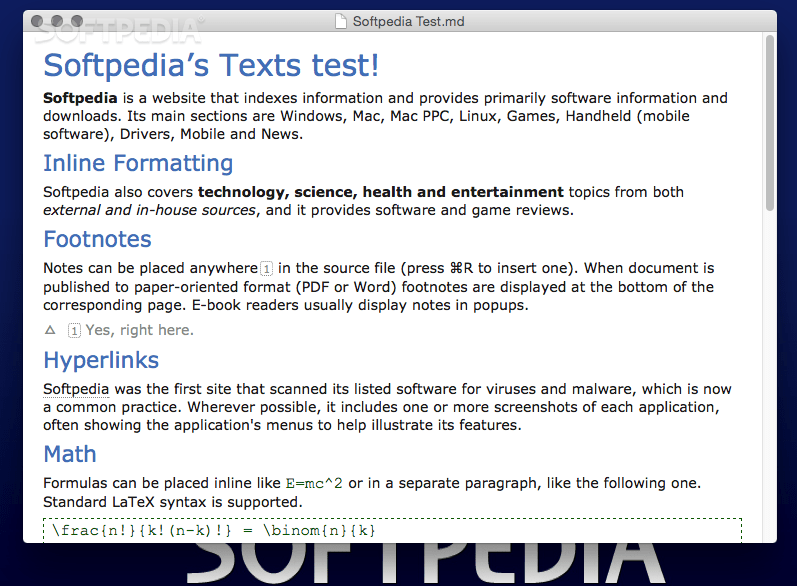
Task: Click footnote number 1 before 'Yes, right here.'
Action: pyautogui.click(x=74, y=331)
